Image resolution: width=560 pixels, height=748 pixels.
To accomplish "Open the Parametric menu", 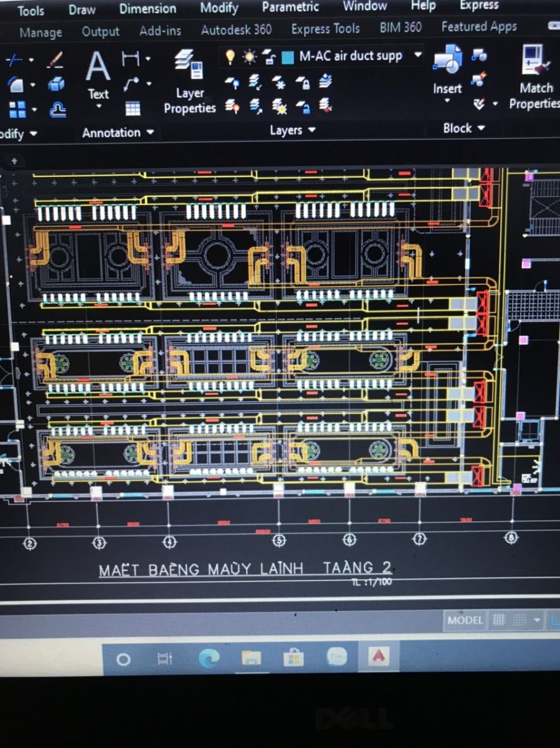I will (x=290, y=7).
